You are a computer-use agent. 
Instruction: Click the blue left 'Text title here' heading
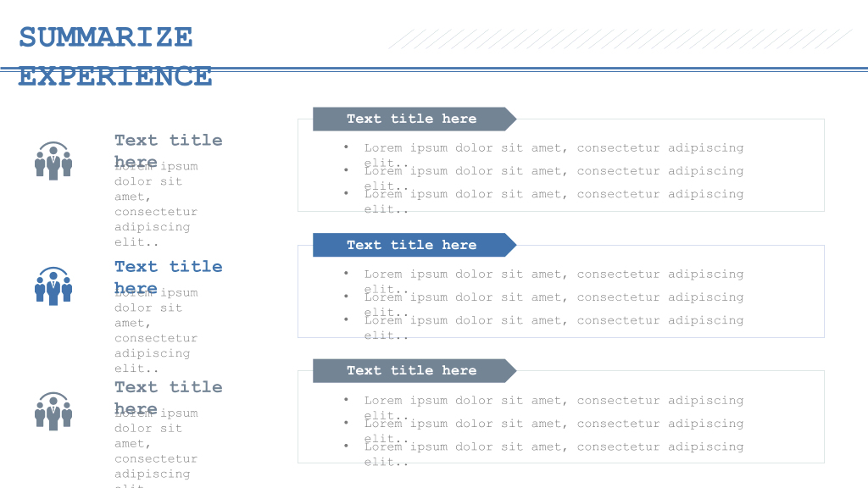click(169, 277)
